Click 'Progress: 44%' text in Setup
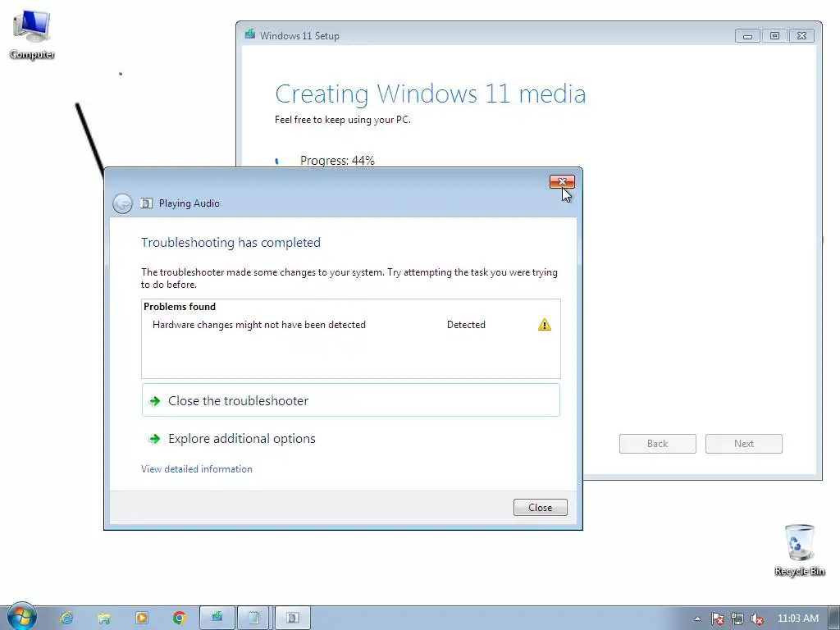Screen dimensions: 840x630 coord(337,160)
